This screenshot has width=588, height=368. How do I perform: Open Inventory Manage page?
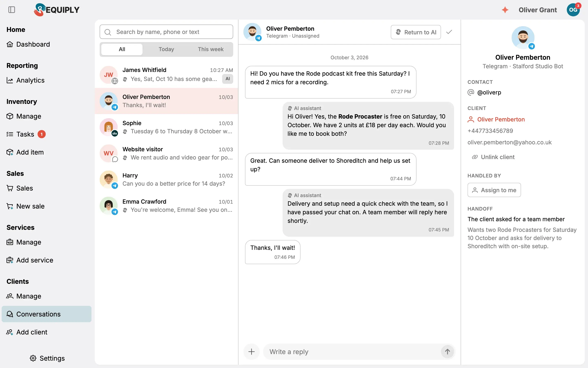point(24,116)
